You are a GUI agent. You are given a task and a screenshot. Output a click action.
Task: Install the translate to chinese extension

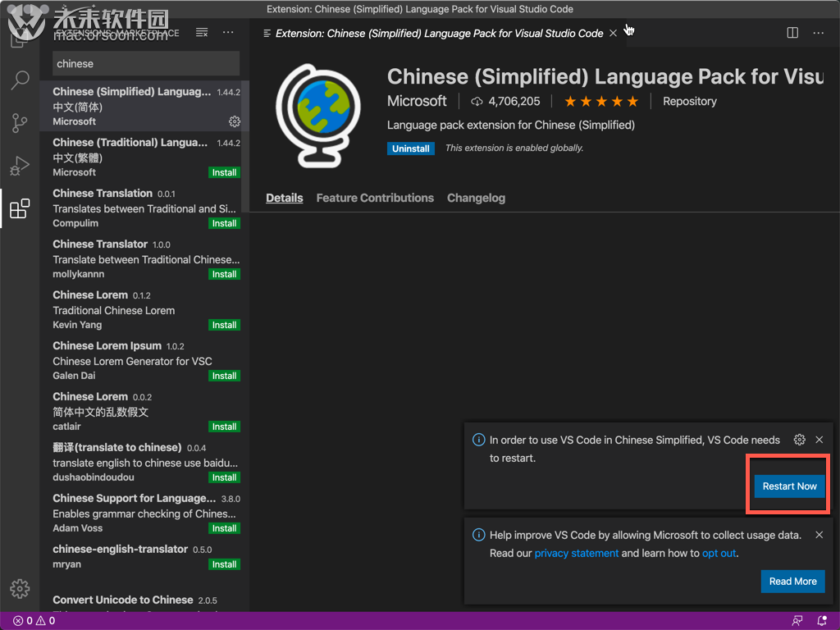(224, 477)
